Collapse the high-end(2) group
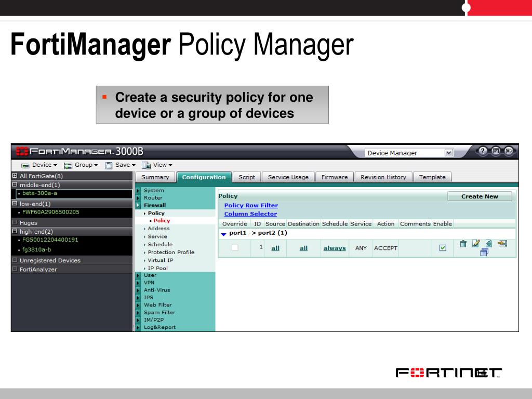 (x=15, y=231)
